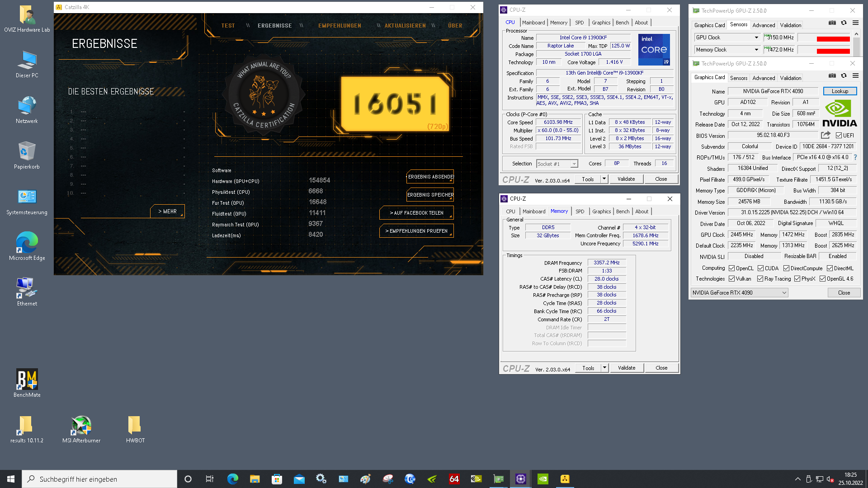The height and width of the screenshot is (488, 868).
Task: Open the NVIDIA GeForce RTX 4090 GPU selector
Action: tap(739, 293)
